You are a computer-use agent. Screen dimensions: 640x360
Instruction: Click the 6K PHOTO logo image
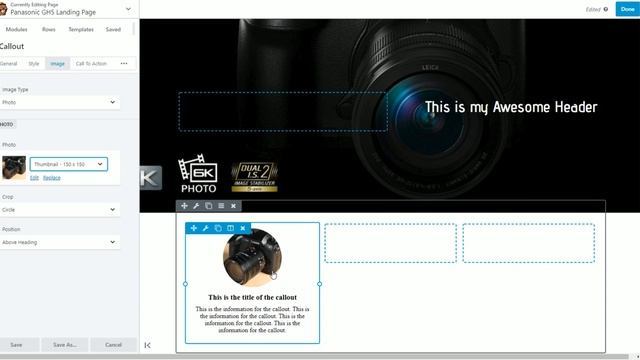(x=198, y=174)
